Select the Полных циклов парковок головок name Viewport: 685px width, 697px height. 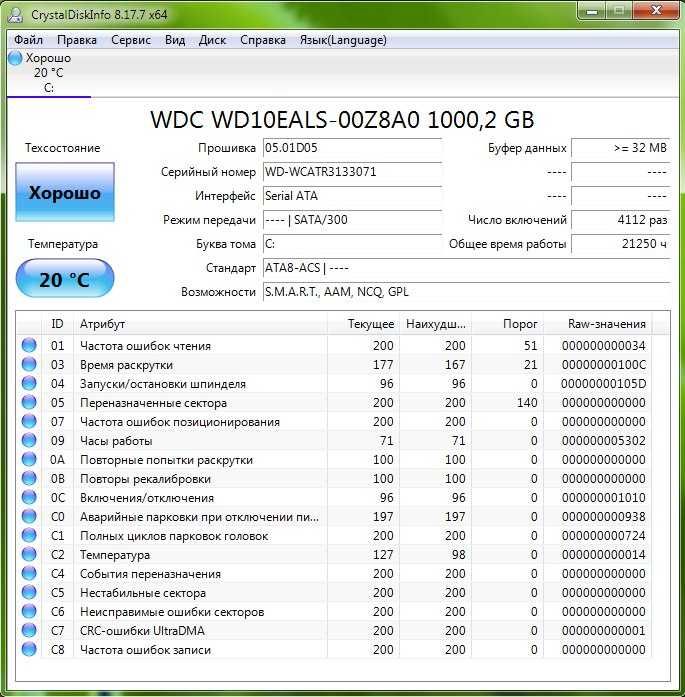click(174, 536)
